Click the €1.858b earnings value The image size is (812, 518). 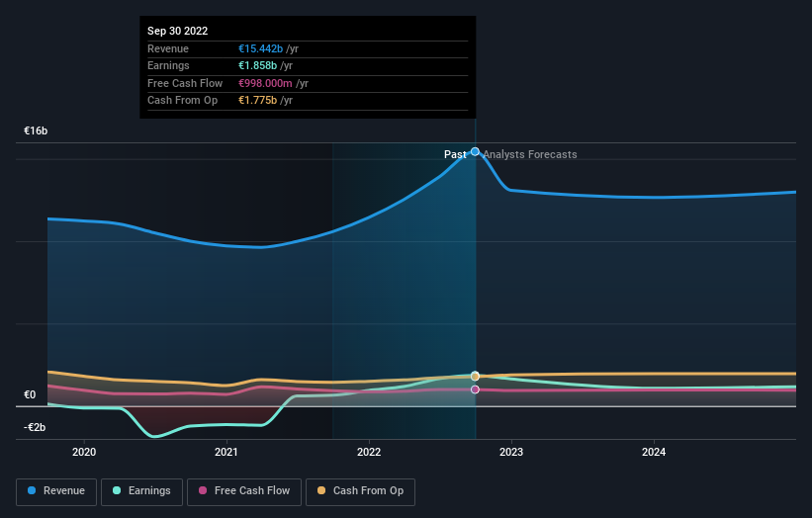(x=257, y=65)
